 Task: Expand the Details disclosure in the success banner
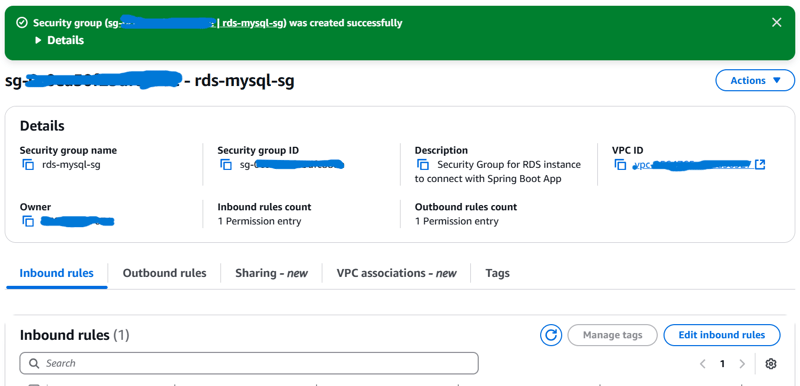coord(60,40)
